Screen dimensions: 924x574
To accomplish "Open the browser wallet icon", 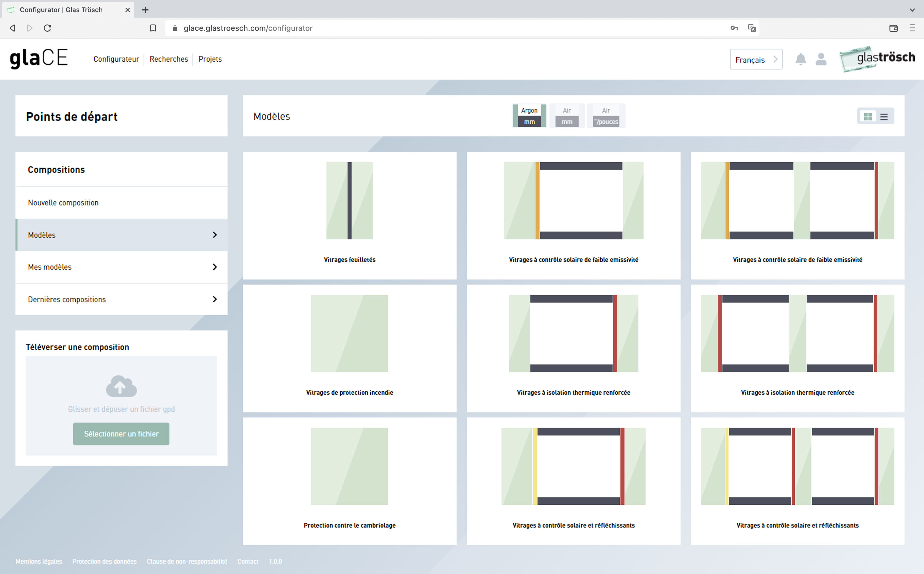I will coord(894,28).
